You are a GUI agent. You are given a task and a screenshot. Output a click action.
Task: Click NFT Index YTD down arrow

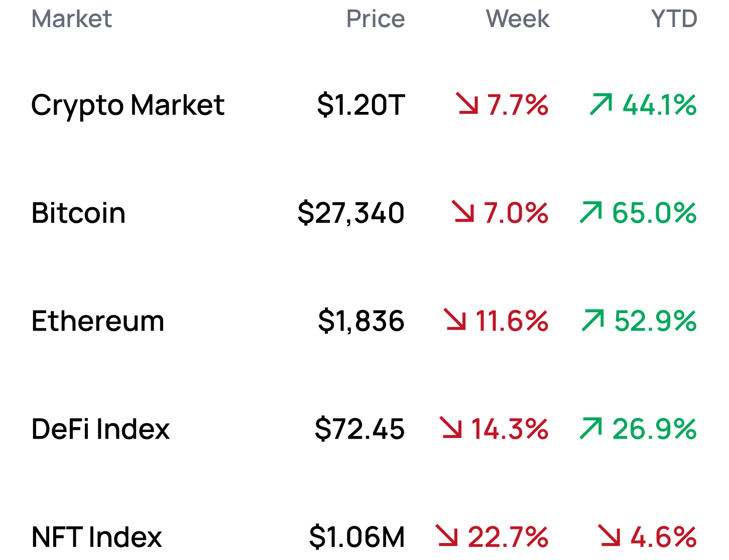(610, 535)
